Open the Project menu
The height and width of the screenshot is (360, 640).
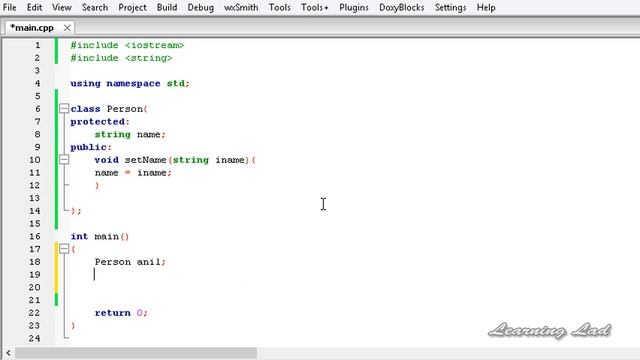coord(132,8)
